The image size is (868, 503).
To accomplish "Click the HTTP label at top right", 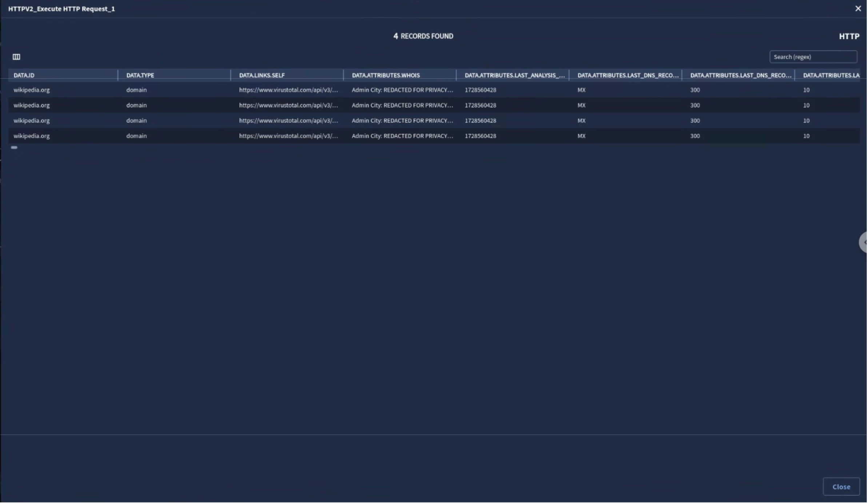I will pos(850,36).
